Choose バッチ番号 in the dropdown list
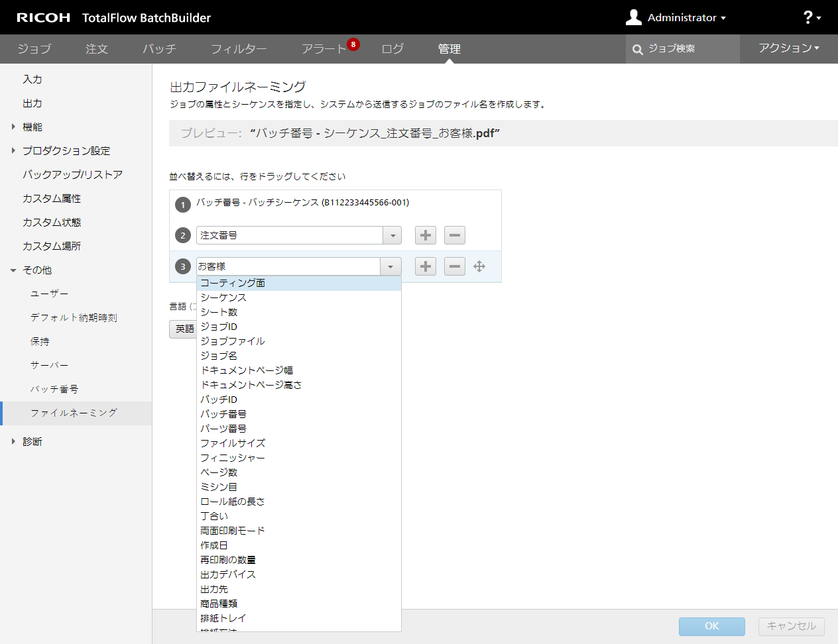 [x=223, y=414]
